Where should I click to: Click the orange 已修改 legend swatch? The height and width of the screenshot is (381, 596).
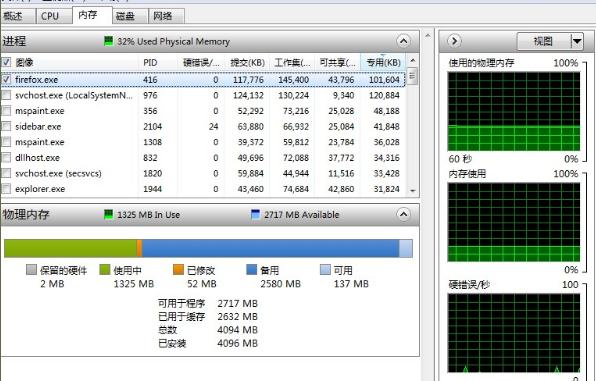(178, 270)
